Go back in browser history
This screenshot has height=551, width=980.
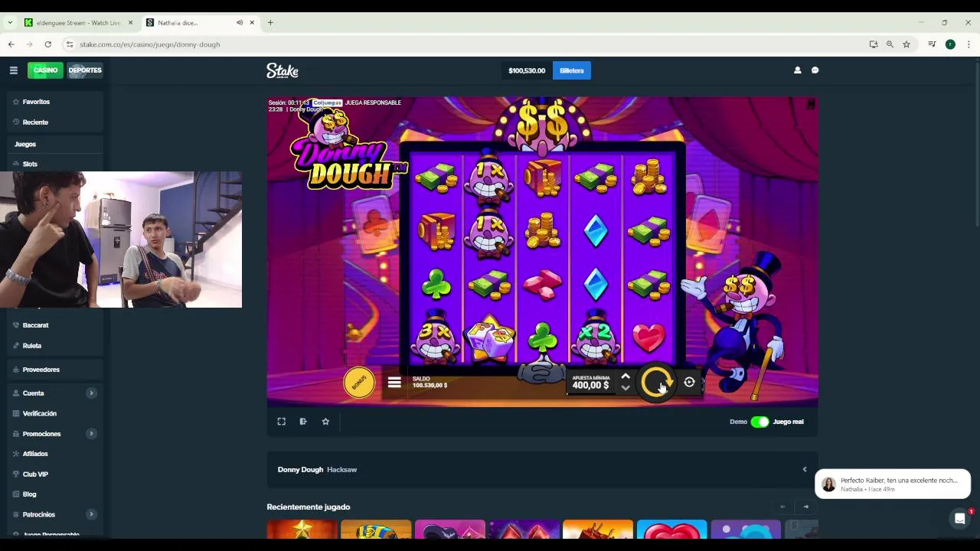tap(11, 44)
